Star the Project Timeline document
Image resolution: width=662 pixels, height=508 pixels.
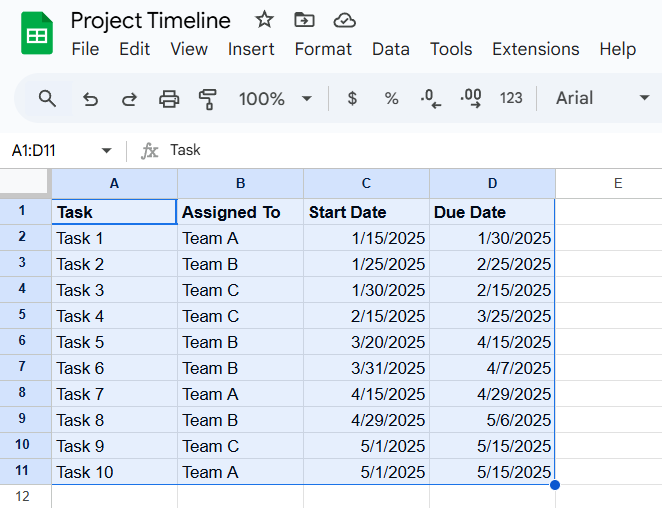click(264, 20)
